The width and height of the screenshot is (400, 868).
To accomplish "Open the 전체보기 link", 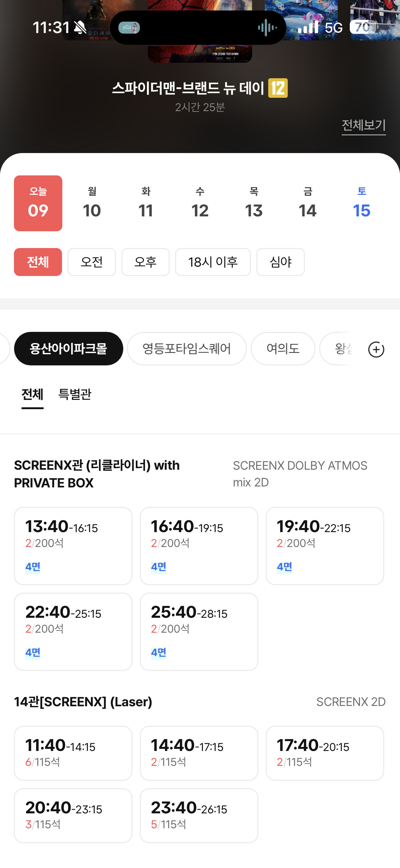I will click(364, 125).
